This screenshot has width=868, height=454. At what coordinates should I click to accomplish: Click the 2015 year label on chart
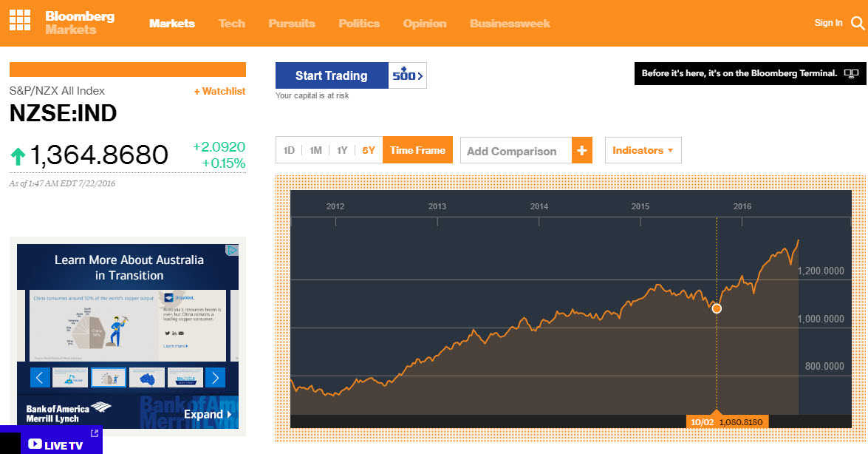pos(640,206)
